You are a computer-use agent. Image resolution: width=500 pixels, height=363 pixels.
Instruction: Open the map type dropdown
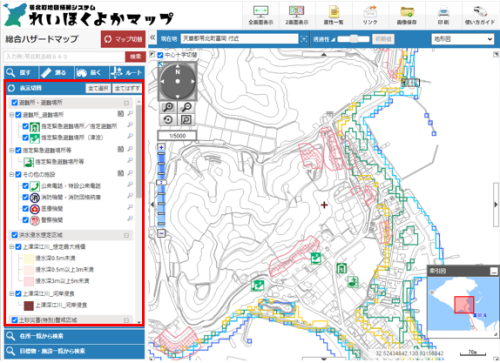(462, 39)
